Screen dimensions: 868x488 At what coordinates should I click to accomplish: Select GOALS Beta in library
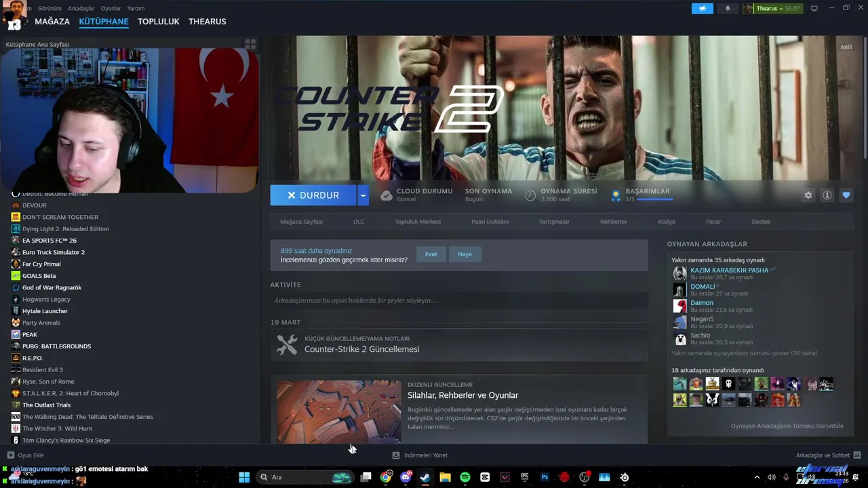39,276
